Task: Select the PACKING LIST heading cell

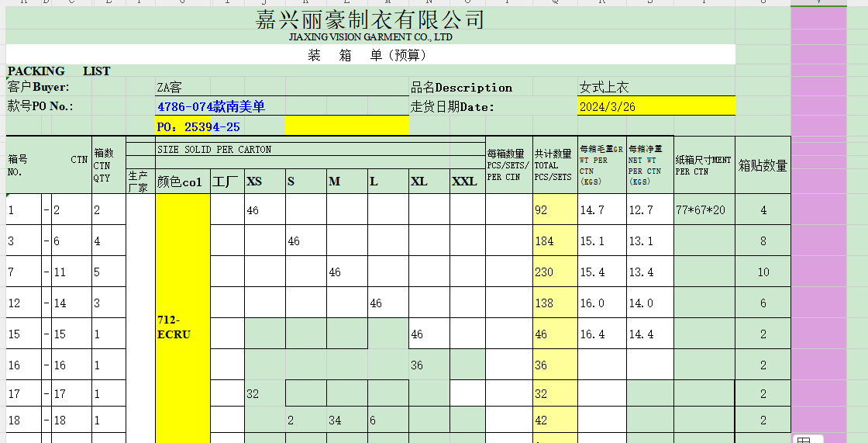Action: 59,71
